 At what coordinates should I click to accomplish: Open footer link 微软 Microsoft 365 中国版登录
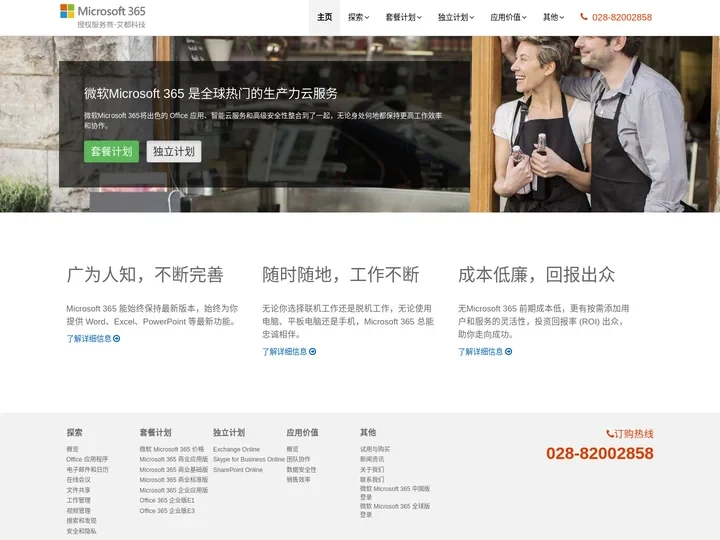point(395,493)
